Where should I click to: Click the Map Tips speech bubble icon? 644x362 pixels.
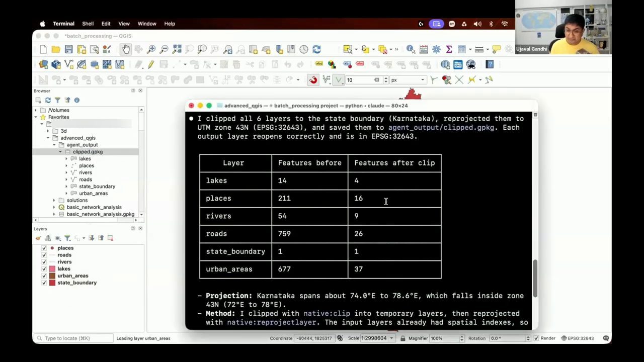497,49
